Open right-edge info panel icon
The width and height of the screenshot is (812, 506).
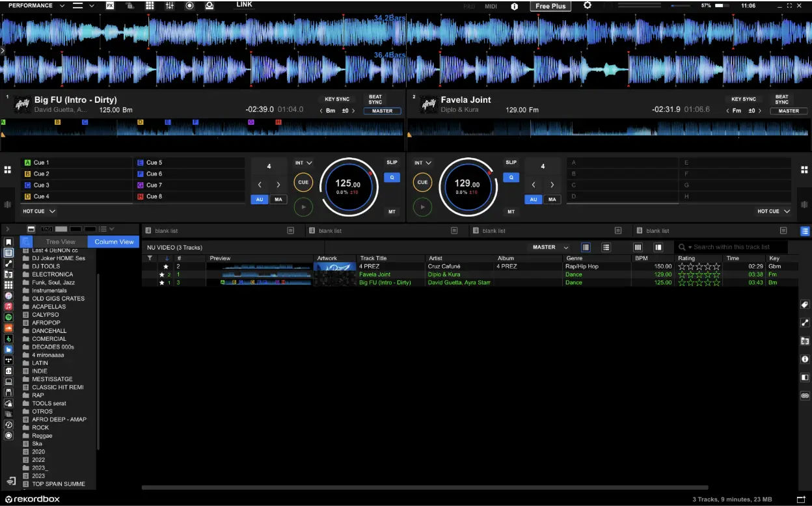805,359
